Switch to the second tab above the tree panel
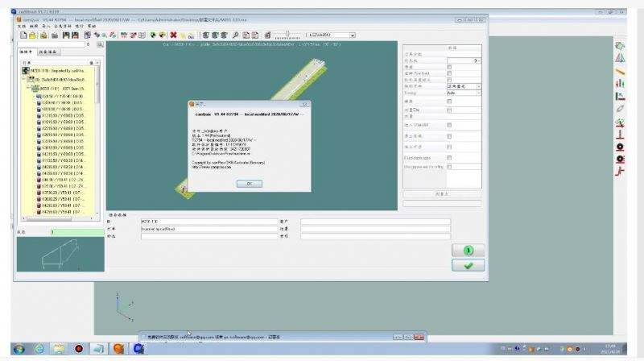This screenshot has height=361, width=644. 48,52
